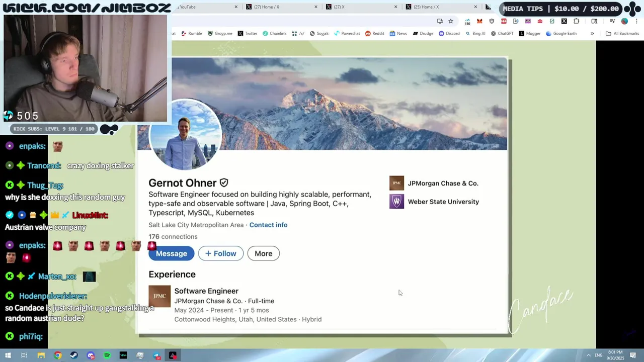644x362 pixels.
Task: Open Weber State University link
Action: pos(434,202)
